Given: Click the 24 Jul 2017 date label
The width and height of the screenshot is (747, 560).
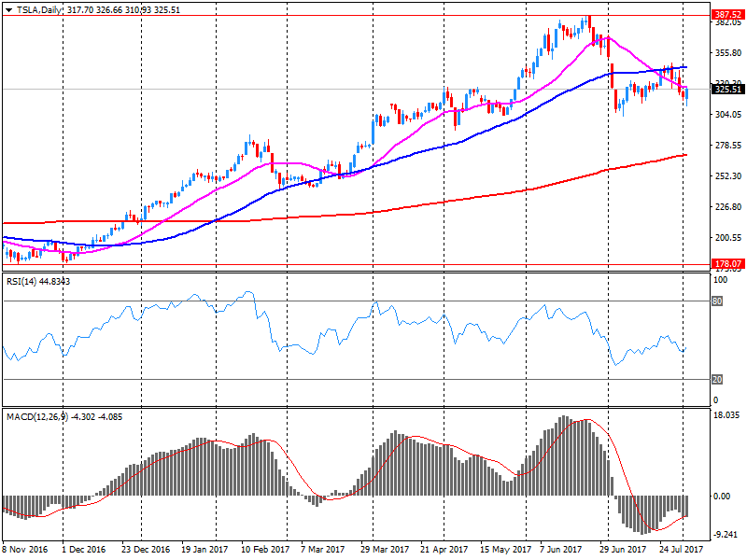Looking at the screenshot, I should tap(682, 550).
